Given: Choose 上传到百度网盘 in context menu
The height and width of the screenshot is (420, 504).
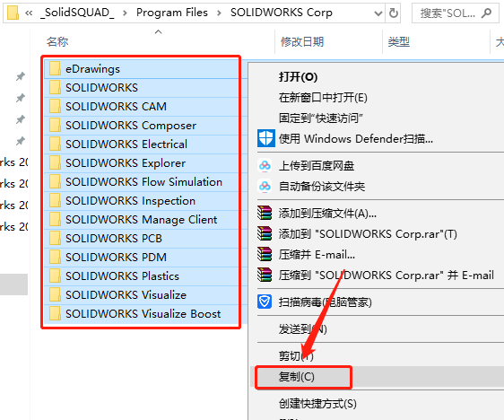Looking at the screenshot, I should pyautogui.click(x=317, y=166).
